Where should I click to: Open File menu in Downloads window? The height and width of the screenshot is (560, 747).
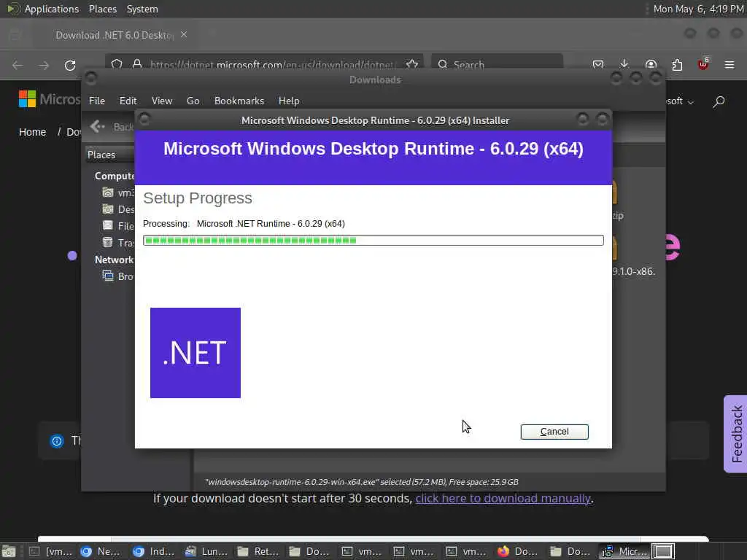97,101
